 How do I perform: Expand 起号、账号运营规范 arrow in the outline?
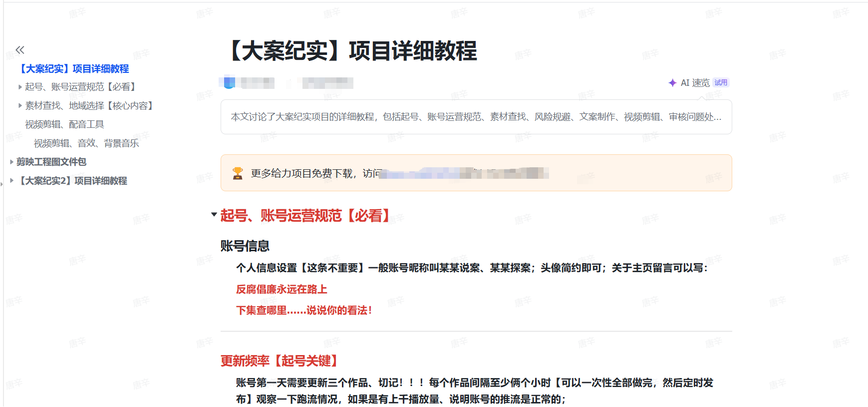click(x=20, y=87)
